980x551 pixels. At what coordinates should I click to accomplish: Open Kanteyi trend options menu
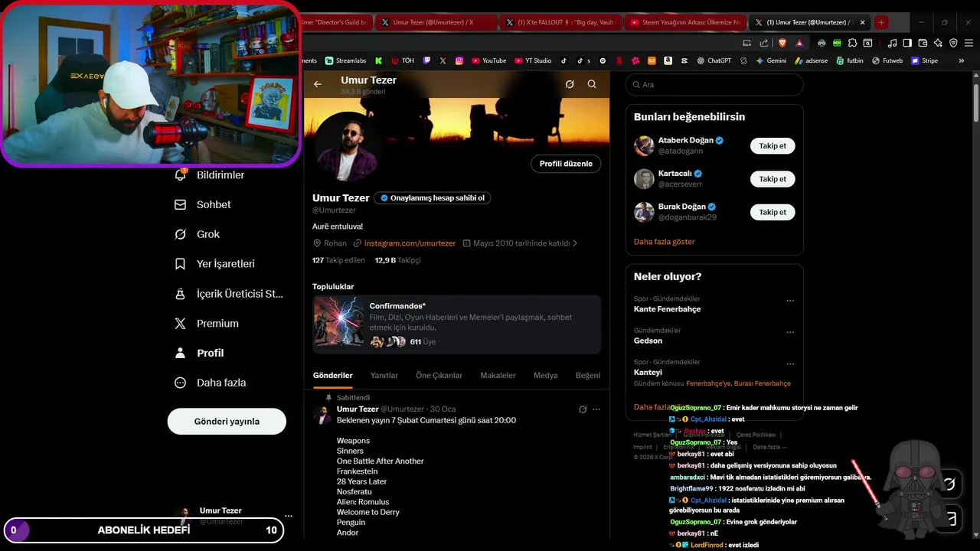tap(790, 364)
